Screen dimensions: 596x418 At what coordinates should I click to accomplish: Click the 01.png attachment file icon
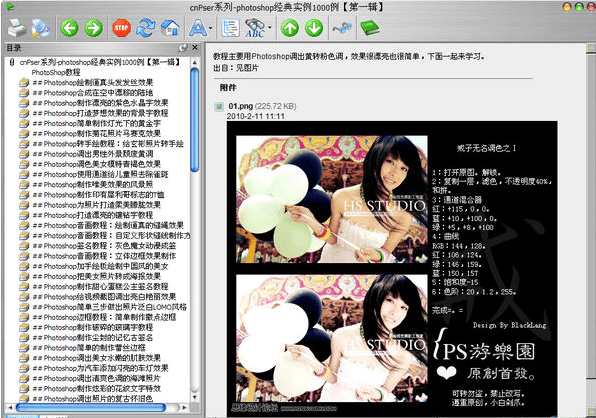click(219, 107)
